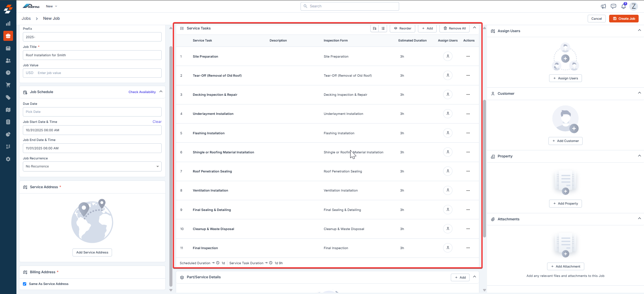Screen dimensions: 644x294
Task: Click Add in Part/Service Details
Action: point(460,278)
